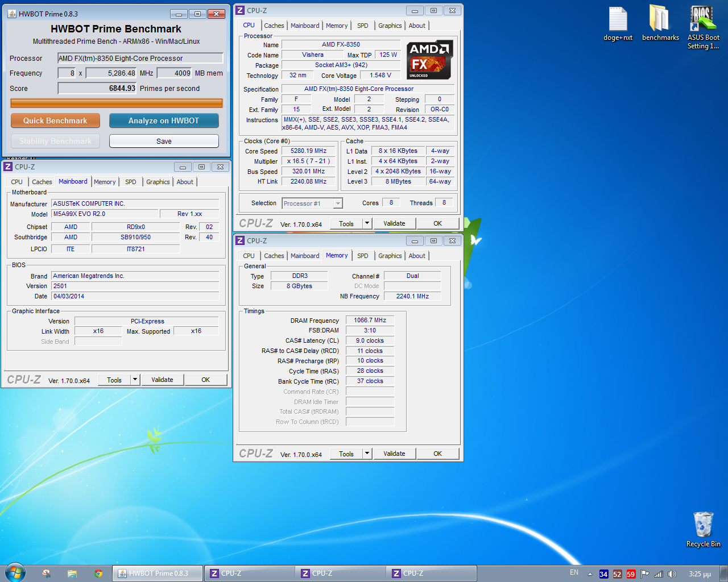Viewport: 728px width, 582px height.
Task: Click the tray temperature icon showing 34
Action: [603, 574]
